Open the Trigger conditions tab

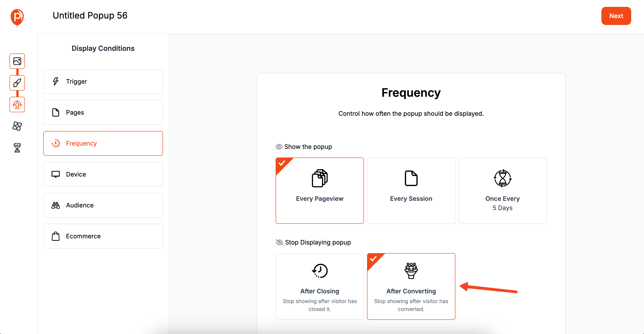pos(103,82)
